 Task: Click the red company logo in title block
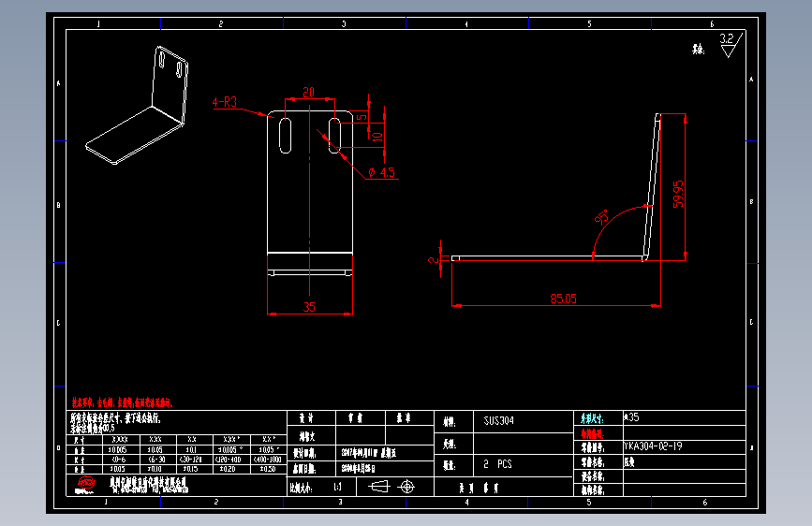pos(85,485)
